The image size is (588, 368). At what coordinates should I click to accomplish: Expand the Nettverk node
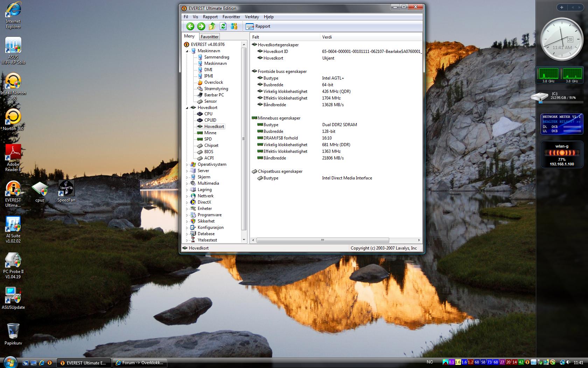pos(187,196)
